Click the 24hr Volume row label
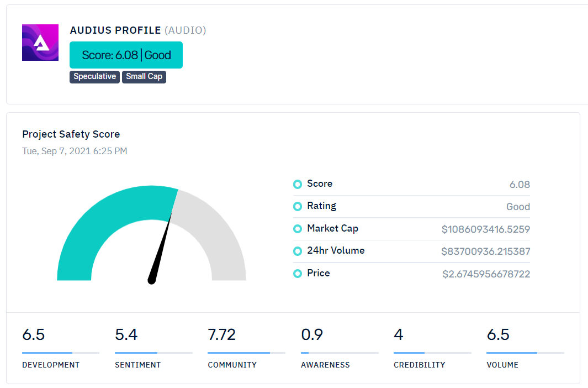 (336, 251)
